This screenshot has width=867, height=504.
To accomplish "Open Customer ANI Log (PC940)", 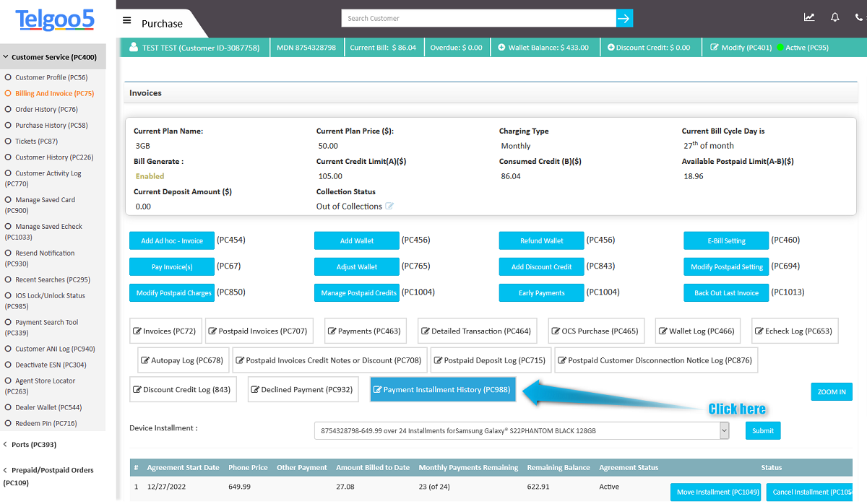I will click(x=55, y=349).
